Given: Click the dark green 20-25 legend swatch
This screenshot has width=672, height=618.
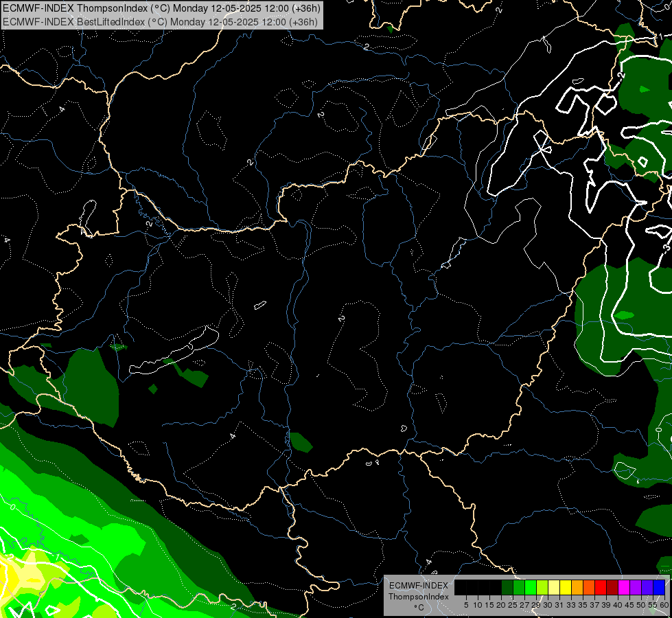Looking at the screenshot, I should tap(507, 587).
